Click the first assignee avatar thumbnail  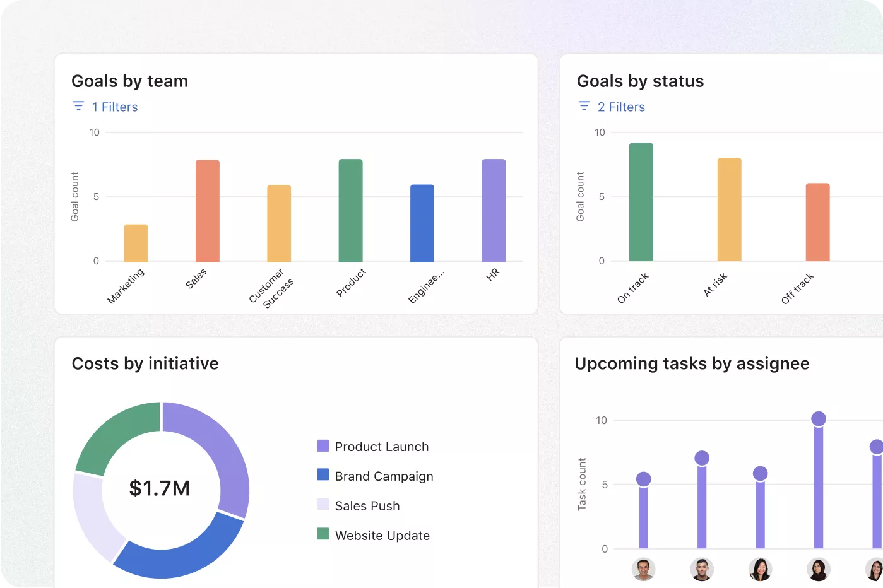[x=643, y=570]
